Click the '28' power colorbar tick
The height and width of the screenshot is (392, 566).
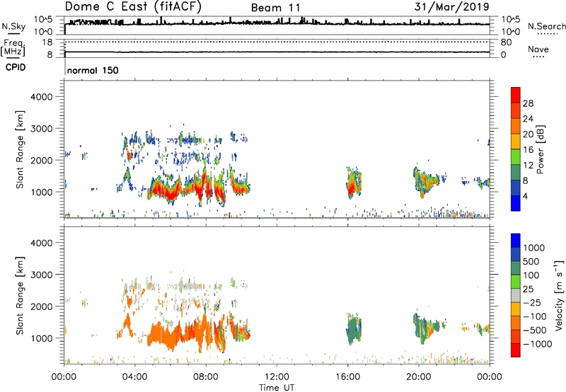coord(528,103)
